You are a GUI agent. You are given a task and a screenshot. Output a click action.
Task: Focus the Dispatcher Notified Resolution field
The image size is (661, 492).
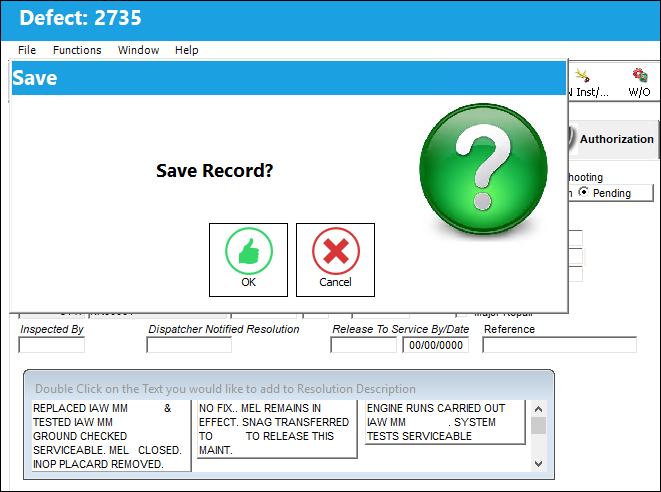point(189,345)
